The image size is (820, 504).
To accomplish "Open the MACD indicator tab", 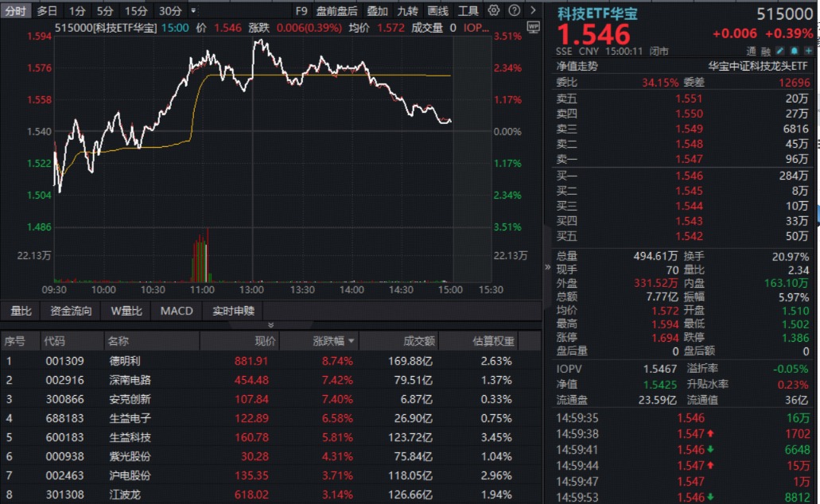I will pyautogui.click(x=177, y=311).
